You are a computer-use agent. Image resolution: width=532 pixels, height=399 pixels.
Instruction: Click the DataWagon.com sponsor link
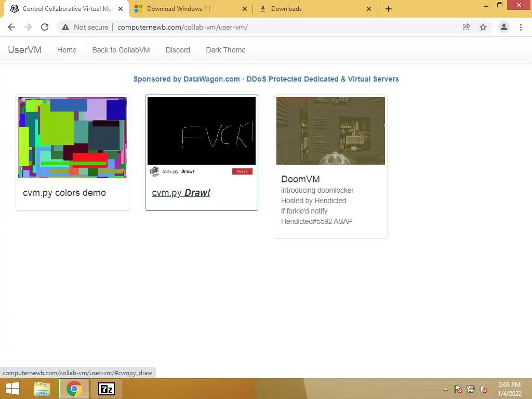tap(266, 79)
